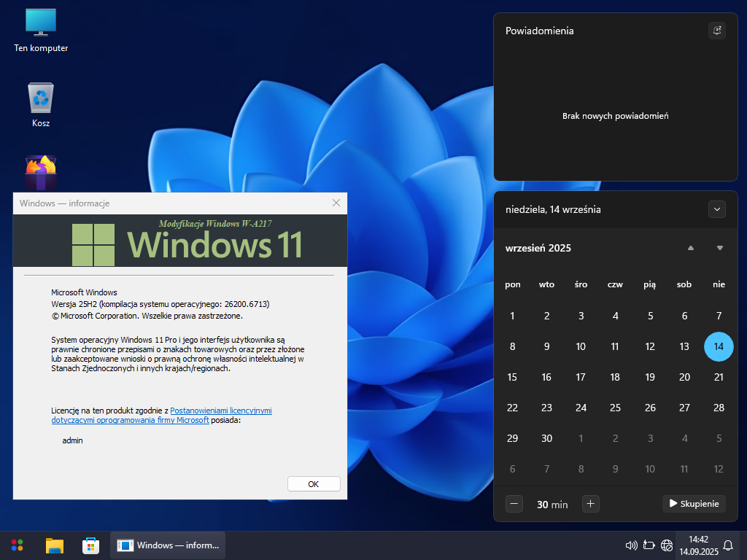The image size is (747, 560).
Task: Select the Kosz recycle bin icon
Action: pyautogui.click(x=41, y=105)
